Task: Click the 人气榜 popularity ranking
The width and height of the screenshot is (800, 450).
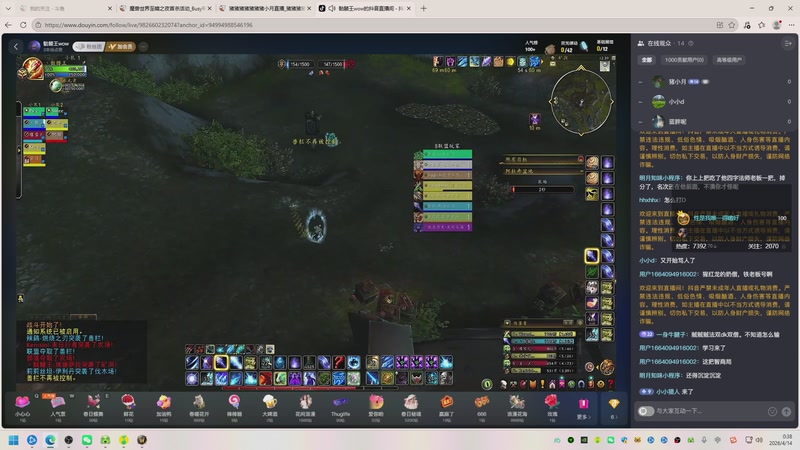Action: pyautogui.click(x=531, y=46)
